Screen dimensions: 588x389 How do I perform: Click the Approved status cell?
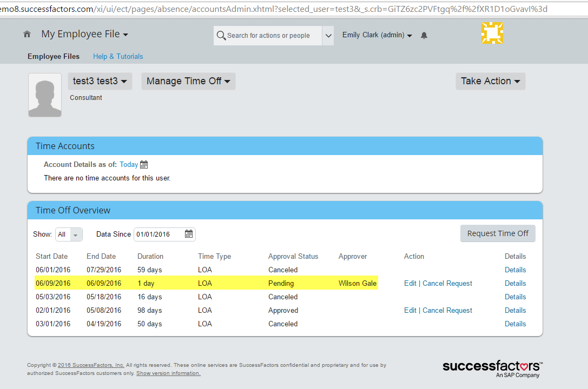coord(283,310)
